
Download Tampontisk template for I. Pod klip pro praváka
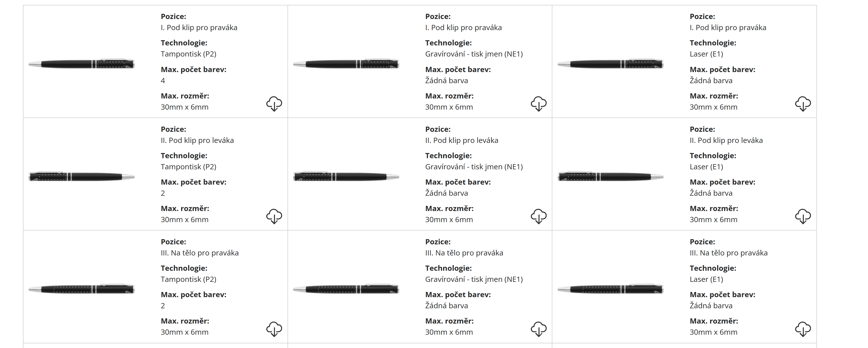pos(274,104)
